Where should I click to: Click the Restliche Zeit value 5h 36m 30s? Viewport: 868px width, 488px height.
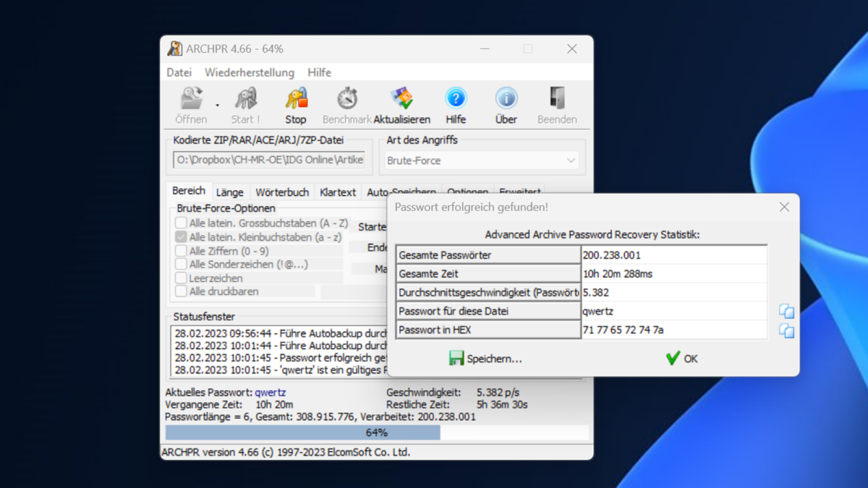pos(502,405)
